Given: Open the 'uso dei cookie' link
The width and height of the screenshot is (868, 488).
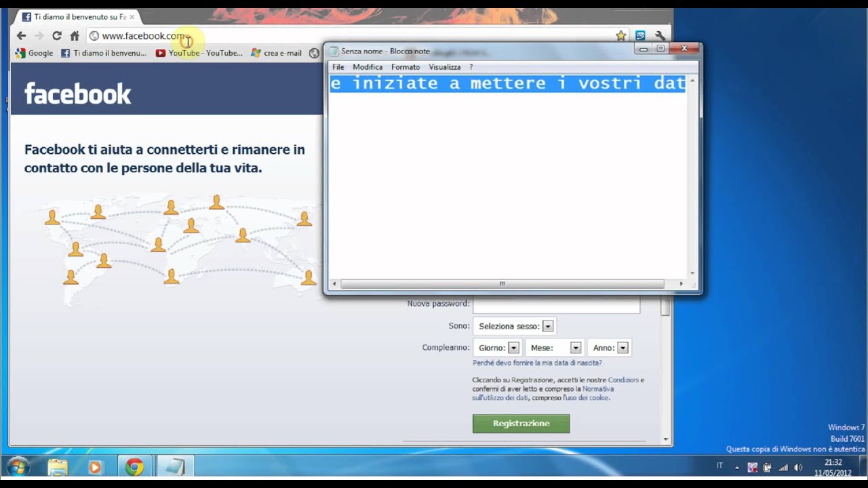Looking at the screenshot, I should [586, 398].
